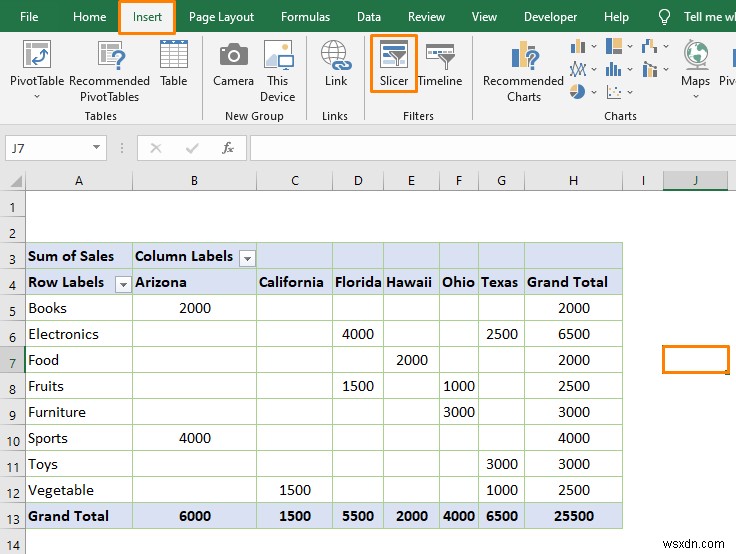Click the Insert Function fx button

228,148
